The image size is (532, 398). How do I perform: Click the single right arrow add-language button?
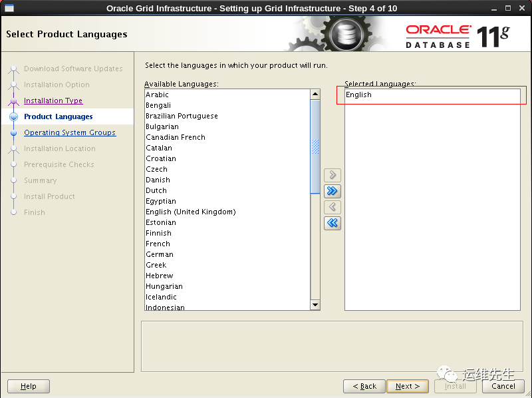click(332, 175)
